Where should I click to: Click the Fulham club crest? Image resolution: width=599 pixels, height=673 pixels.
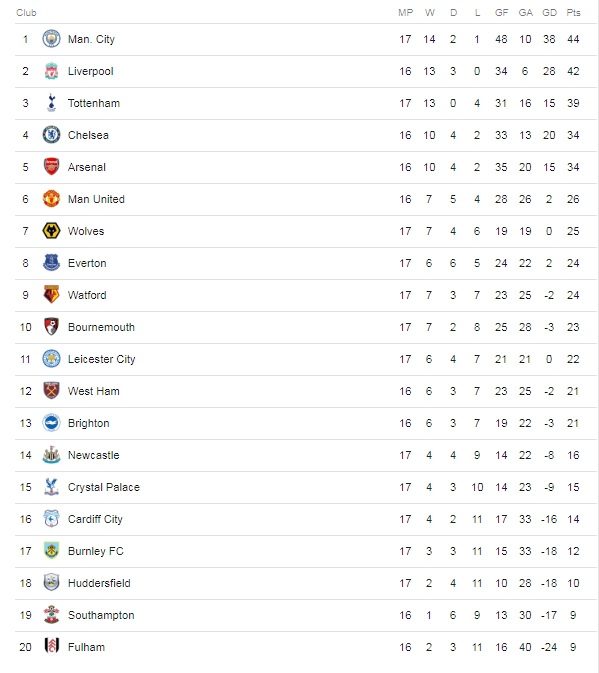click(51, 647)
